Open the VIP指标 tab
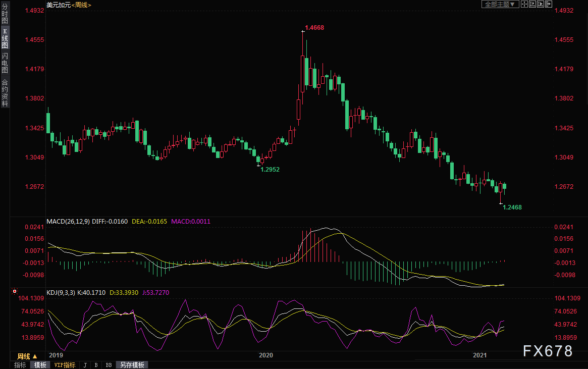 (x=65, y=365)
